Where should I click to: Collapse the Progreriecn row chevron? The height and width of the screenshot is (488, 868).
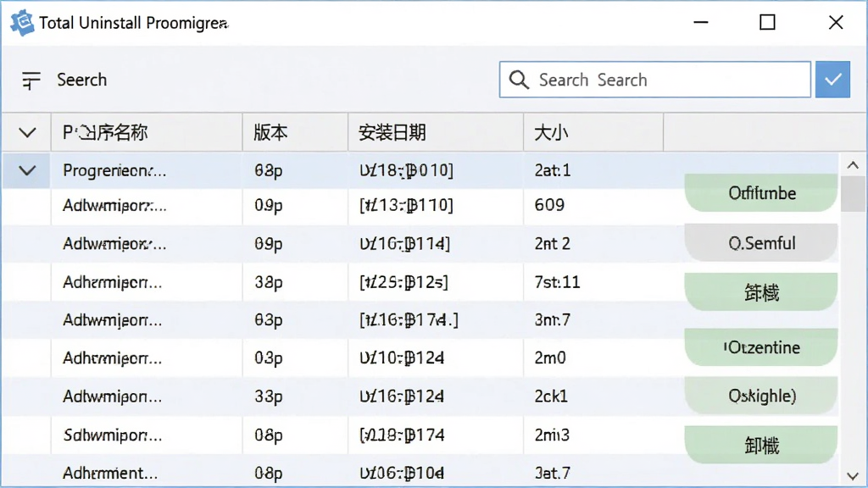(x=27, y=170)
